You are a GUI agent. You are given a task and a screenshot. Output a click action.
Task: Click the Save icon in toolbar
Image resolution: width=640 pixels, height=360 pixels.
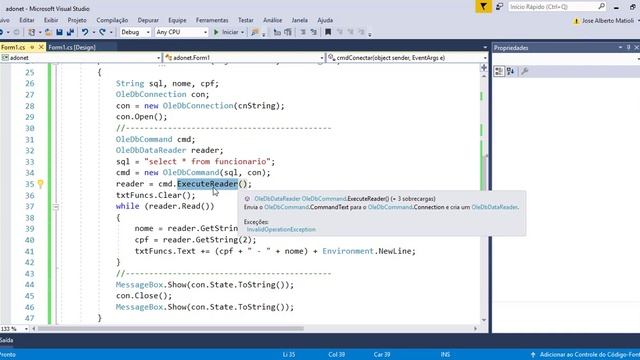pyautogui.click(x=60, y=32)
